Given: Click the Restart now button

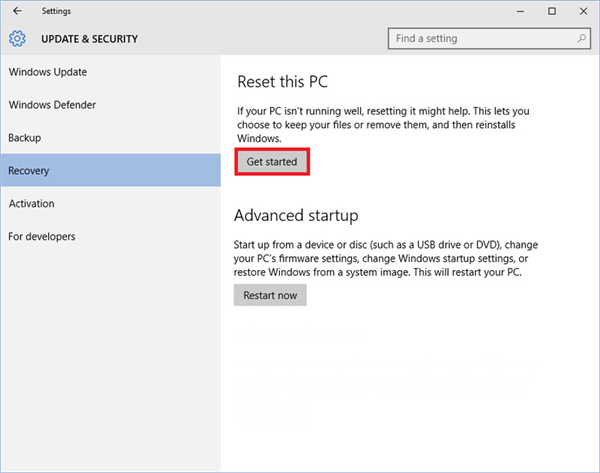Looking at the screenshot, I should 270,295.
